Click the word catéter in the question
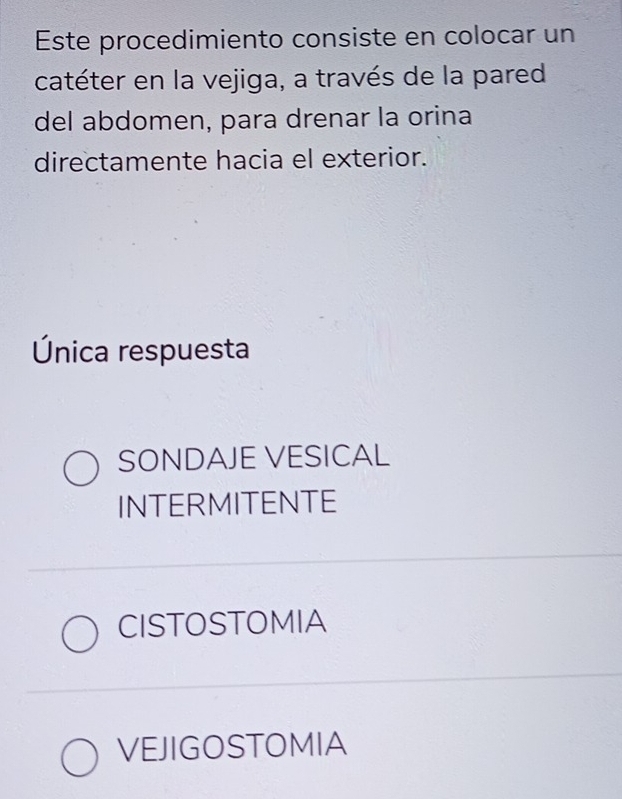This screenshot has height=799, width=622. pyautogui.click(x=79, y=81)
